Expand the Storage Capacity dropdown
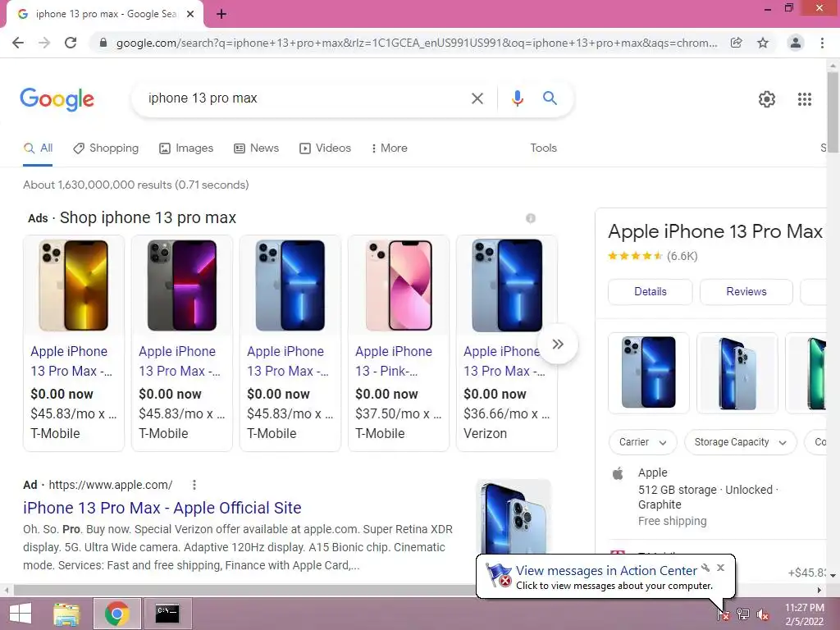 (x=741, y=442)
